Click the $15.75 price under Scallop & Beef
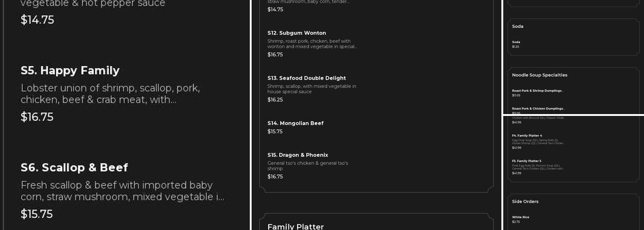This screenshot has height=230, width=644. tap(37, 214)
